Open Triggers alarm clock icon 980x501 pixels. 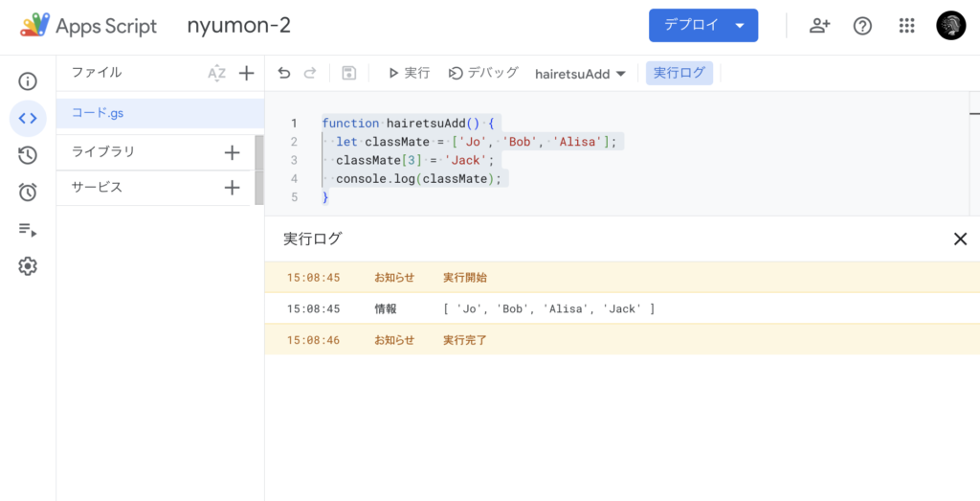click(28, 193)
